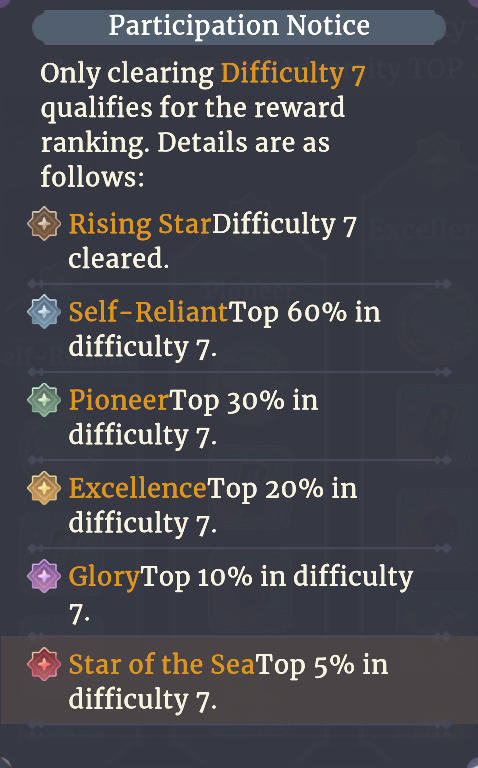Viewport: 478px width, 768px height.
Task: Click the blue Self-Reliant badge icon
Action: [44, 312]
